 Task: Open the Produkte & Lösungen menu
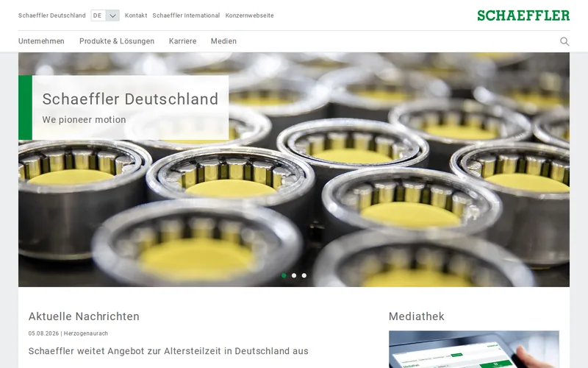(x=117, y=41)
